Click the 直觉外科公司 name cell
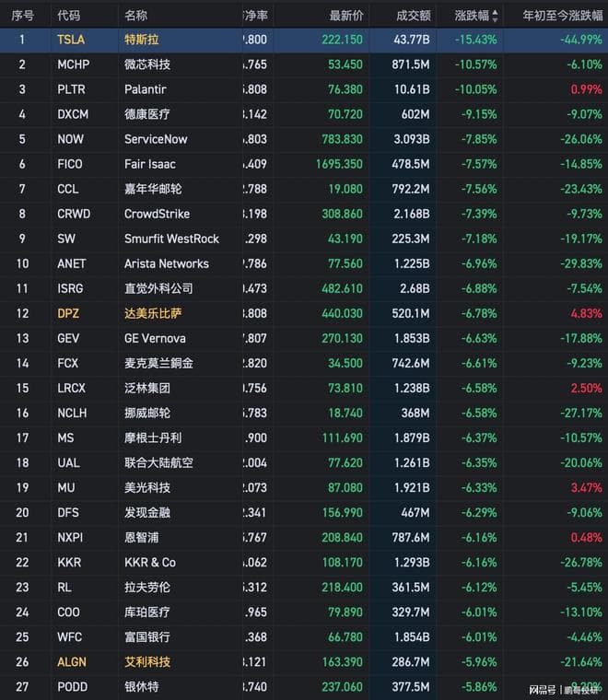Screen dimensions: 608x700 (159, 289)
